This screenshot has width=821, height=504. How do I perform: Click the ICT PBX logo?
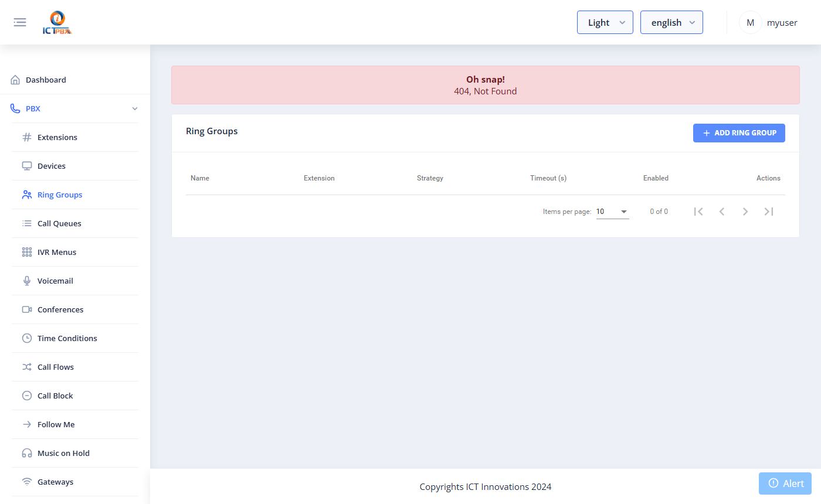click(57, 23)
